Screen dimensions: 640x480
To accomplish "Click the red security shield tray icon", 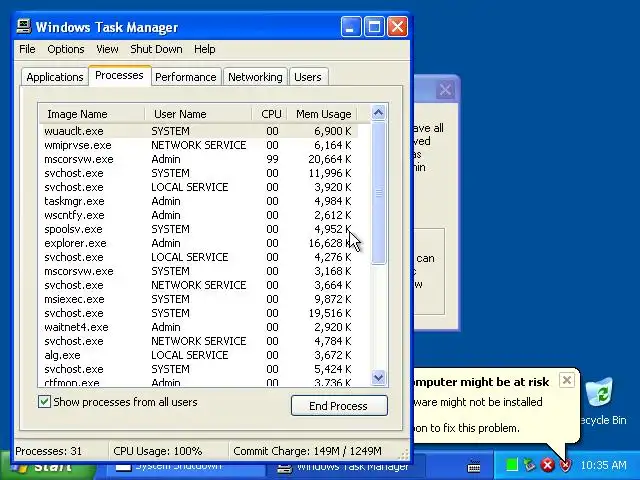I will [x=565, y=465].
